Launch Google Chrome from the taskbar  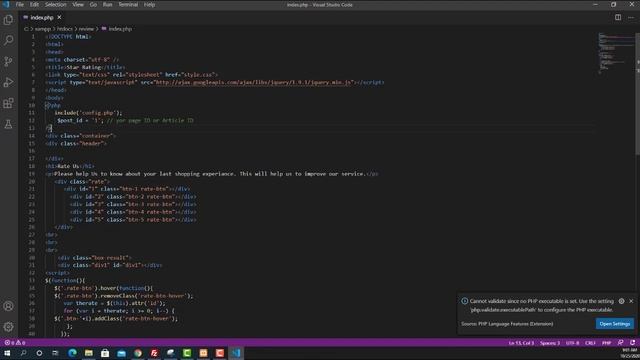[x=138, y=353]
